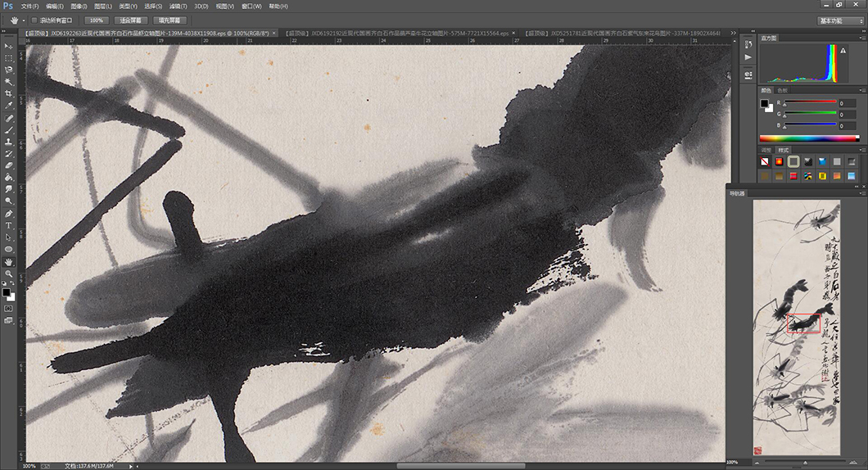Toggle Quick Mask mode

point(8,309)
